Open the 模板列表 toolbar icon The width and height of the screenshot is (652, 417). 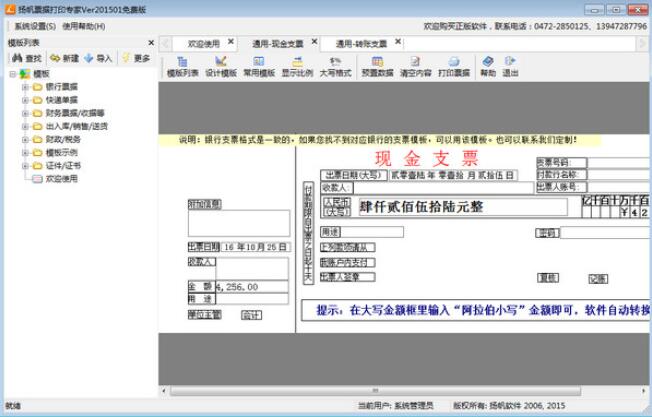point(182,66)
